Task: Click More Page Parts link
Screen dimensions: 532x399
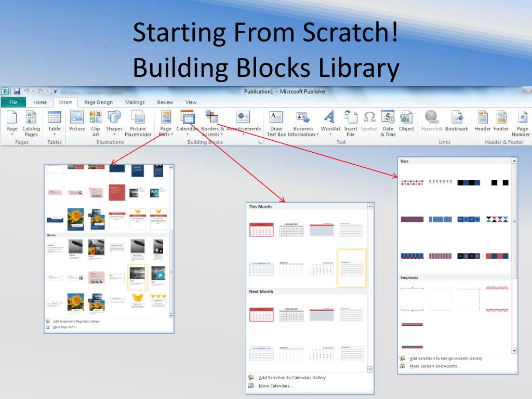Action: (x=64, y=327)
